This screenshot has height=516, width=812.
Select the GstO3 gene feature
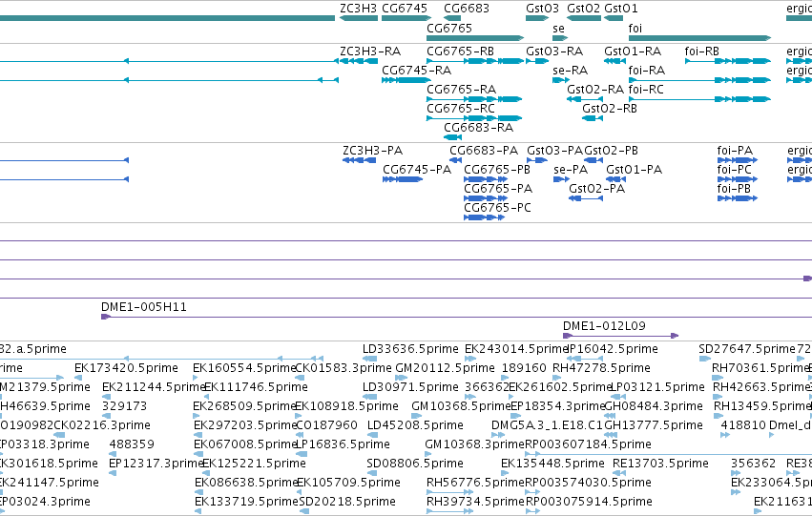click(537, 18)
